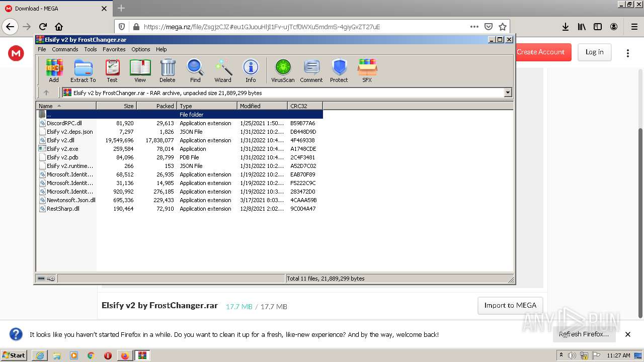The height and width of the screenshot is (362, 644).
Task: Open new tab plus button
Action: point(121,8)
